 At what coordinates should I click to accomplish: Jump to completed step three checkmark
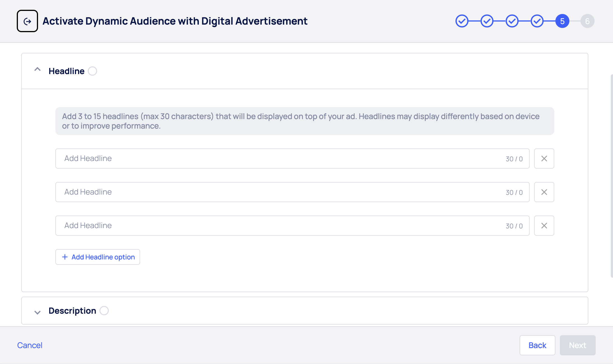(512, 21)
